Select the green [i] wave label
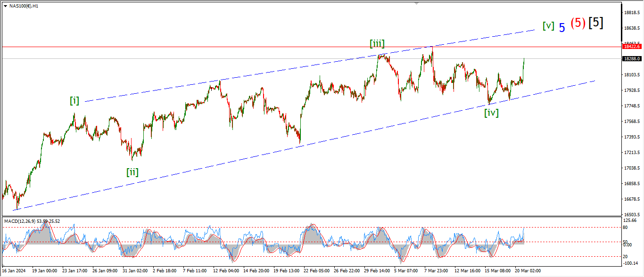 [x=74, y=100]
